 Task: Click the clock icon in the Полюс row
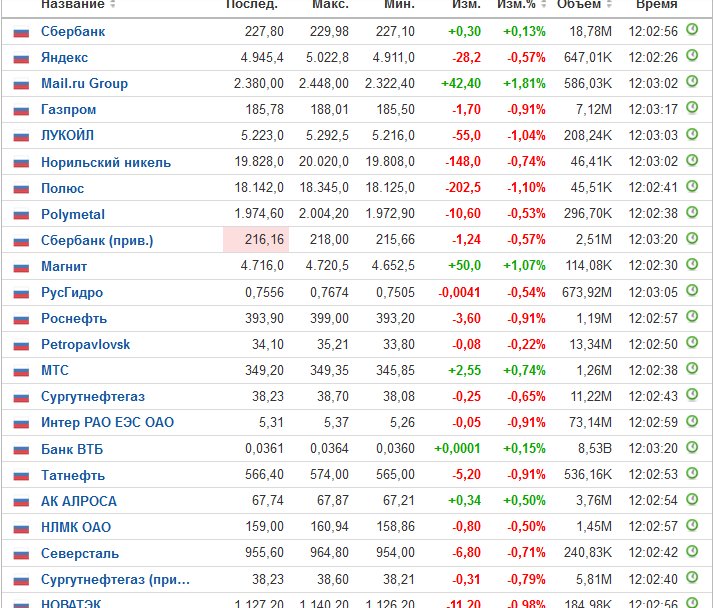click(692, 186)
